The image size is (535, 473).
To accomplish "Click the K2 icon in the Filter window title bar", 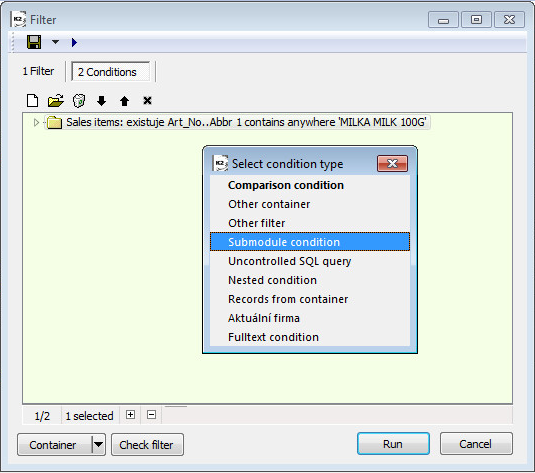I will tap(18, 19).
